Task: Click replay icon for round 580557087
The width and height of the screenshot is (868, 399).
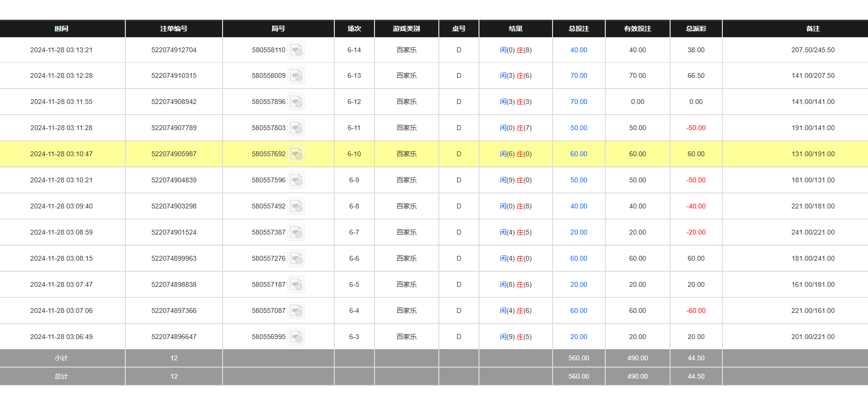Action: point(296,311)
